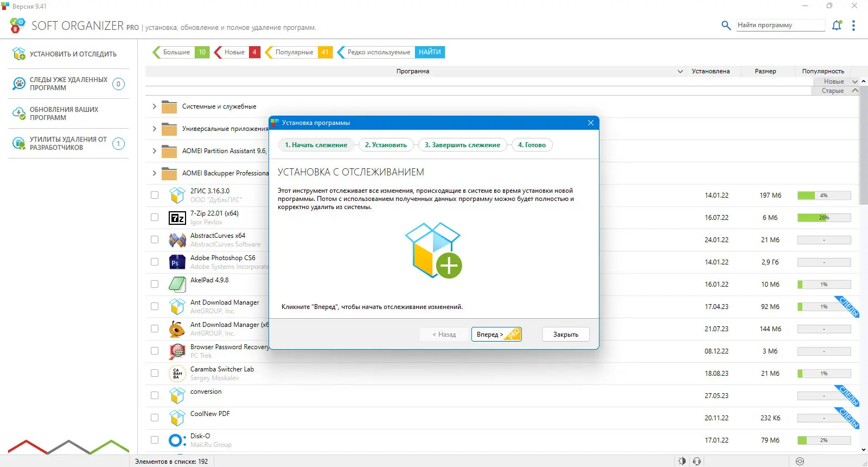Viewport: 868px width, 467px height.
Task: Click Disk-O popularity bar showing 2%
Action: click(824, 440)
